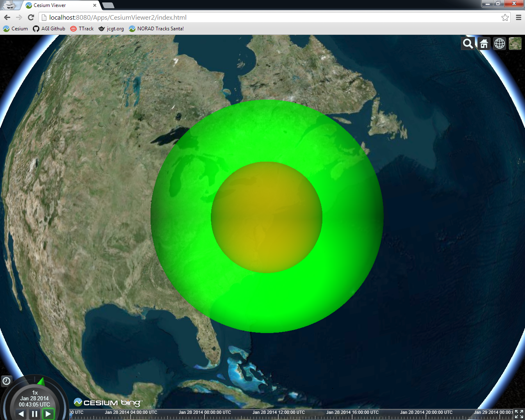Reload the Cesium Viewer page
Screen dimensions: 525x420
click(31, 17)
